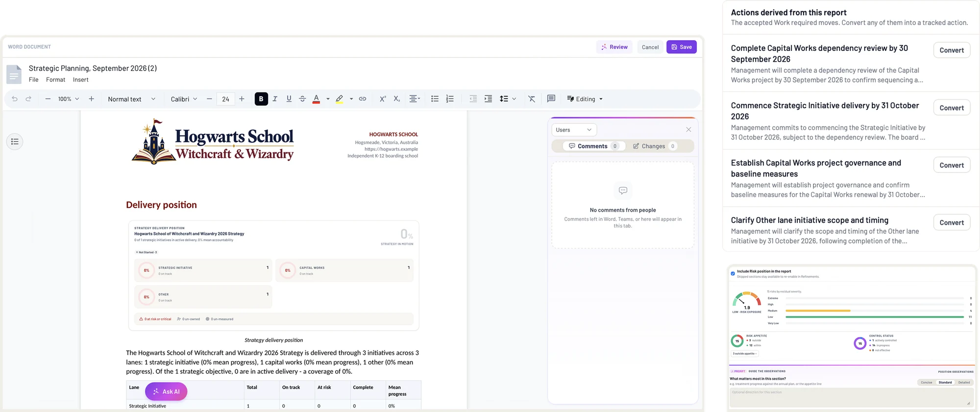Screen dimensions: 980x412
Task: Switch to the Changes tab
Action: point(654,146)
